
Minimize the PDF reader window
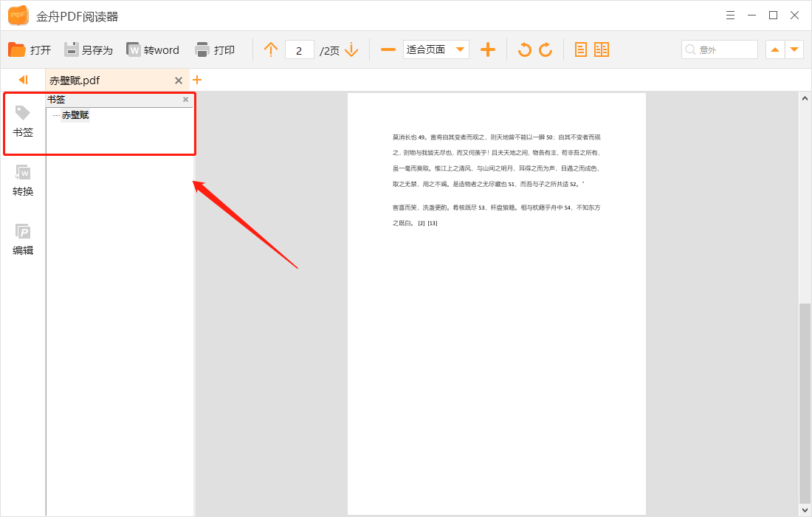pyautogui.click(x=752, y=16)
